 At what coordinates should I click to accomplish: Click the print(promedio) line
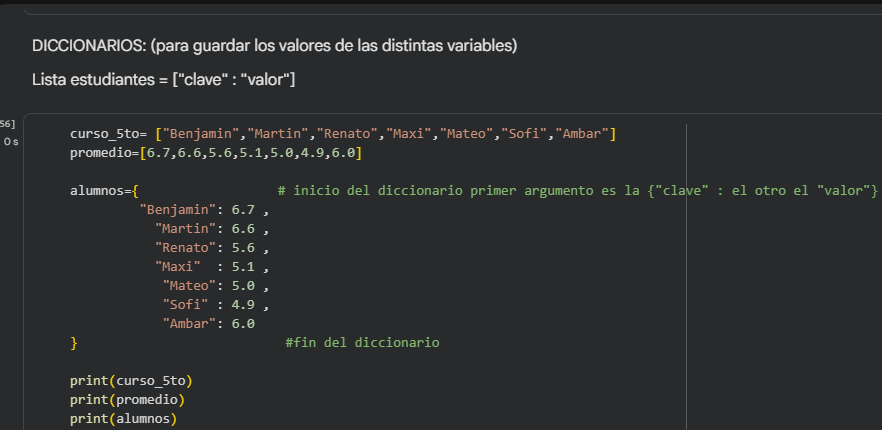tap(127, 400)
